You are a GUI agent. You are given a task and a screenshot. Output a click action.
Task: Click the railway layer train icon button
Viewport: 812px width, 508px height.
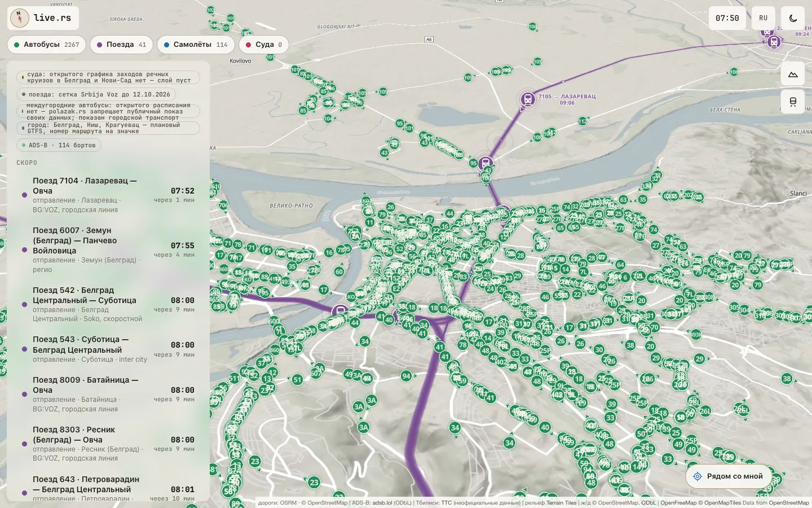[x=793, y=102]
